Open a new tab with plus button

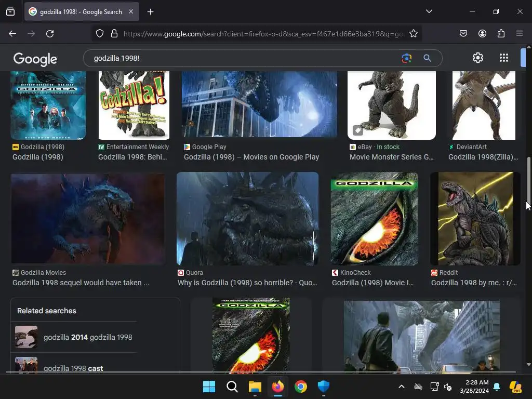coord(150,12)
